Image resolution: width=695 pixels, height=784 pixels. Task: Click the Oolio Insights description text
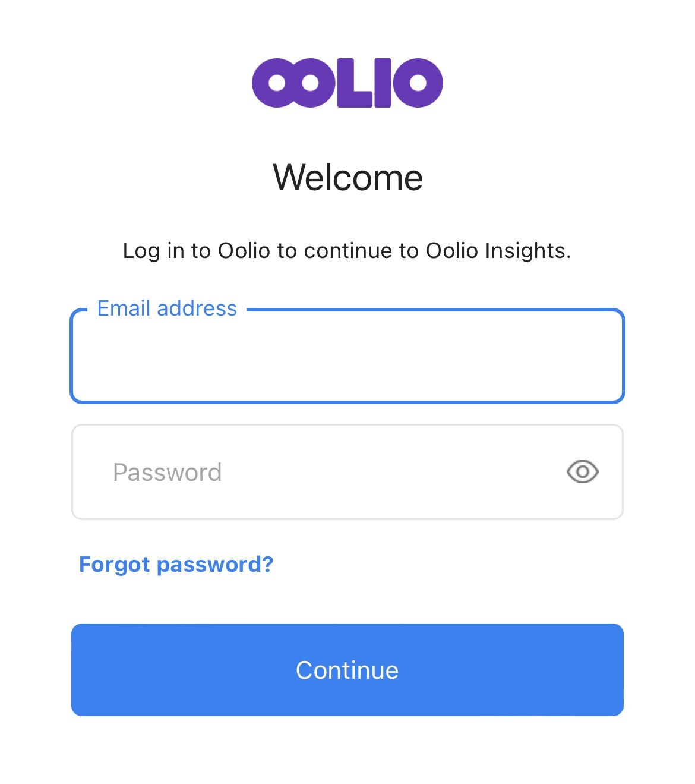coord(347,250)
